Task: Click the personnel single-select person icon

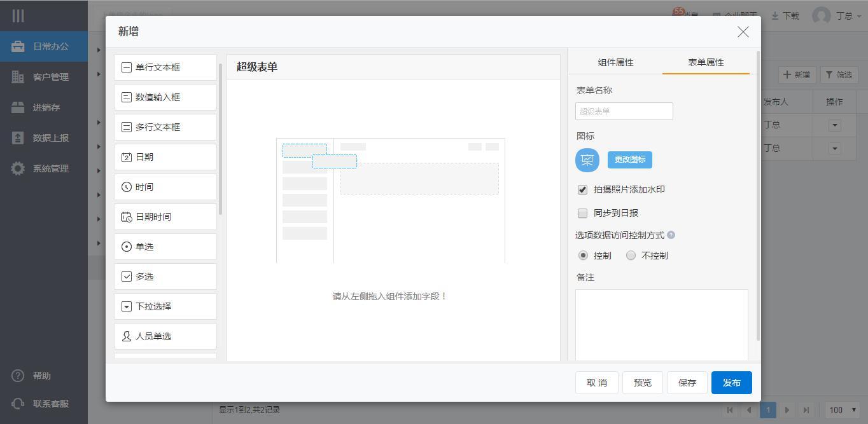Action: click(127, 336)
